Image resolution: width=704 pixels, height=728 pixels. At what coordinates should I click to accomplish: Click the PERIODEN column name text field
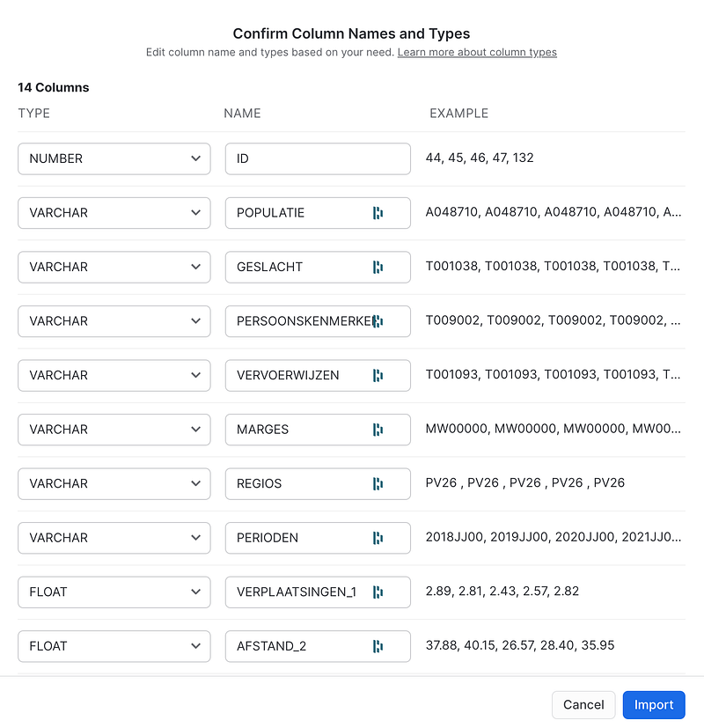click(318, 538)
